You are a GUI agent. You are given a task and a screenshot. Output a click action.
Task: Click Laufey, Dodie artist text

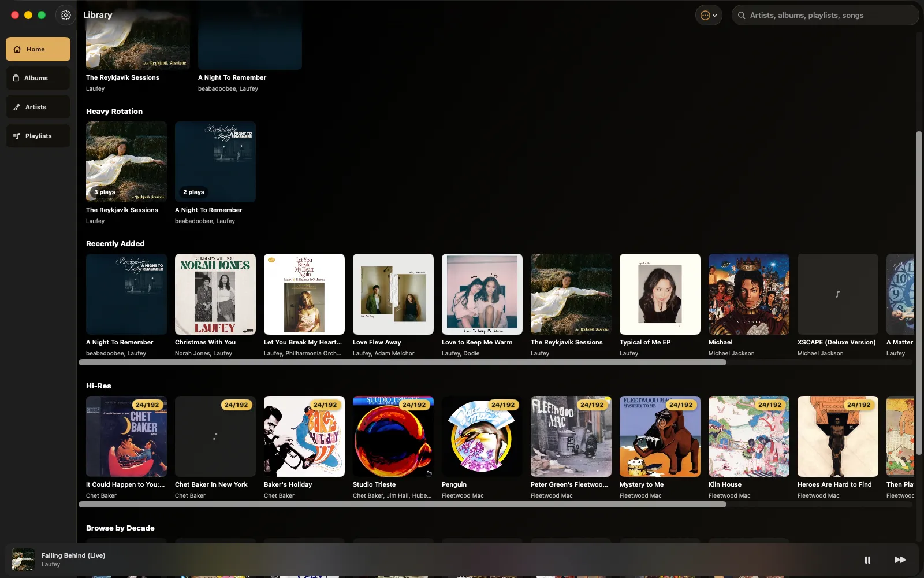click(x=460, y=353)
